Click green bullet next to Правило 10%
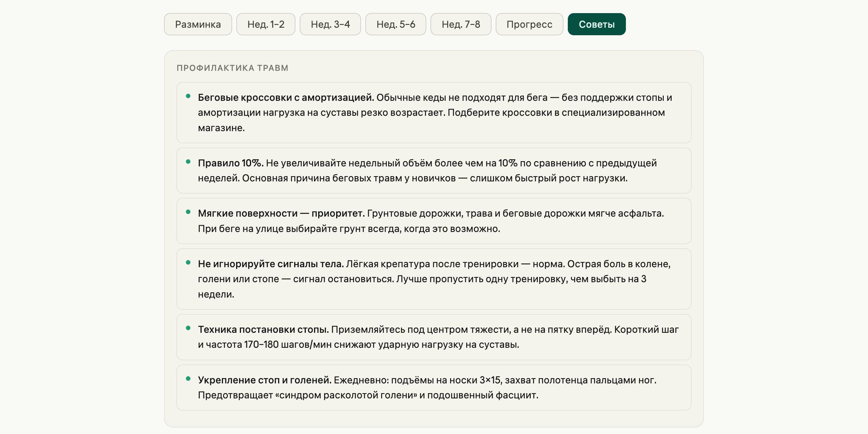 pyautogui.click(x=188, y=162)
